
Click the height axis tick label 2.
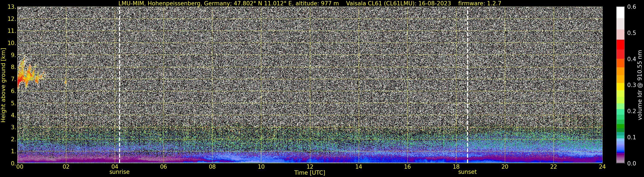tap(13, 139)
